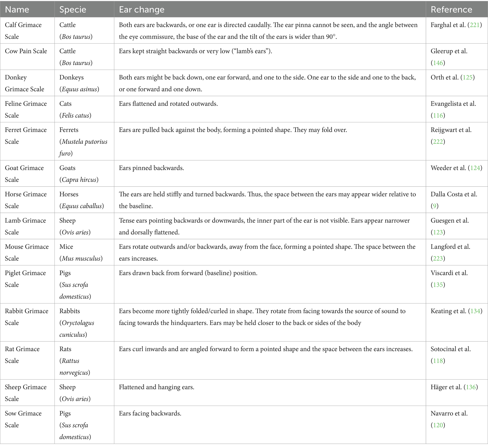Select the Ear change column header
The width and height of the screenshot is (488, 448).
pos(142,9)
